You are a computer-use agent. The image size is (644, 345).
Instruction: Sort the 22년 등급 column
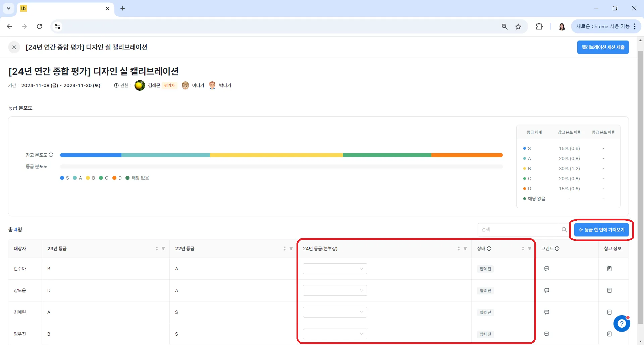pos(284,249)
